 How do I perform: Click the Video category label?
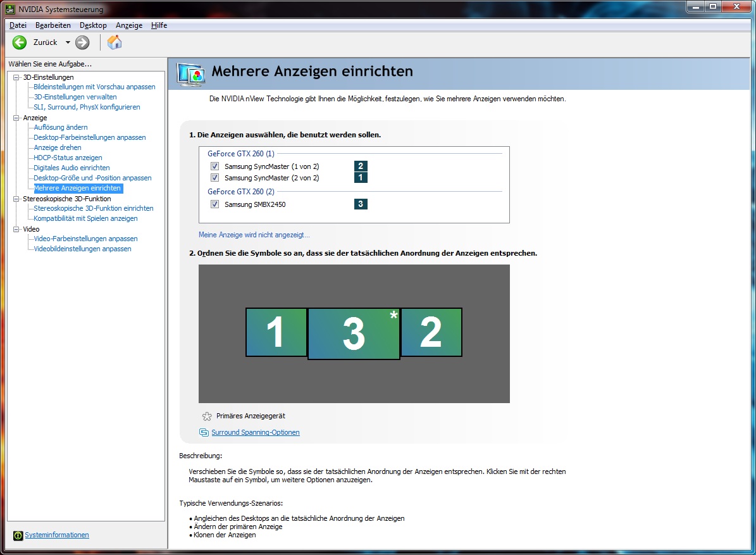(x=32, y=229)
